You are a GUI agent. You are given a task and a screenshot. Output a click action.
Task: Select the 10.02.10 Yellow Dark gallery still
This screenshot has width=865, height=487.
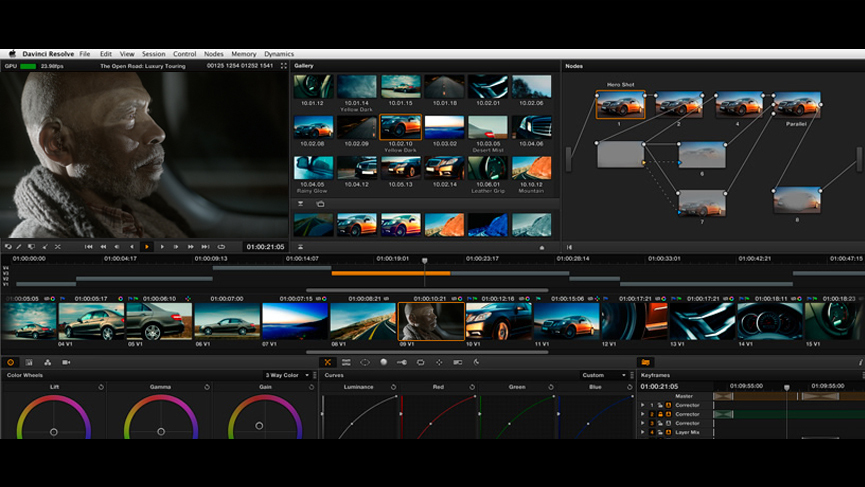[x=400, y=128]
